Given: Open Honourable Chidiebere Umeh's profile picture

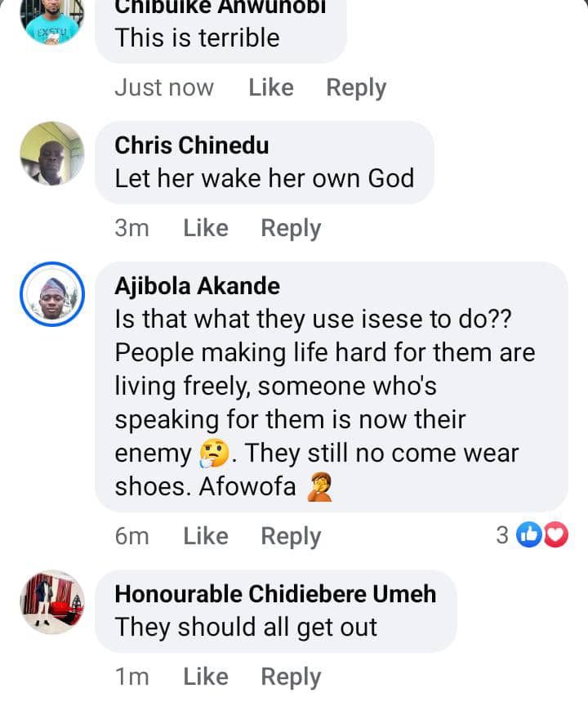Looking at the screenshot, I should (x=51, y=602).
